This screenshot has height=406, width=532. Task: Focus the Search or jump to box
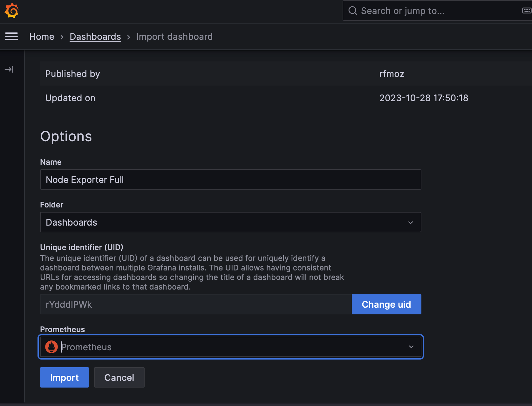click(439, 11)
